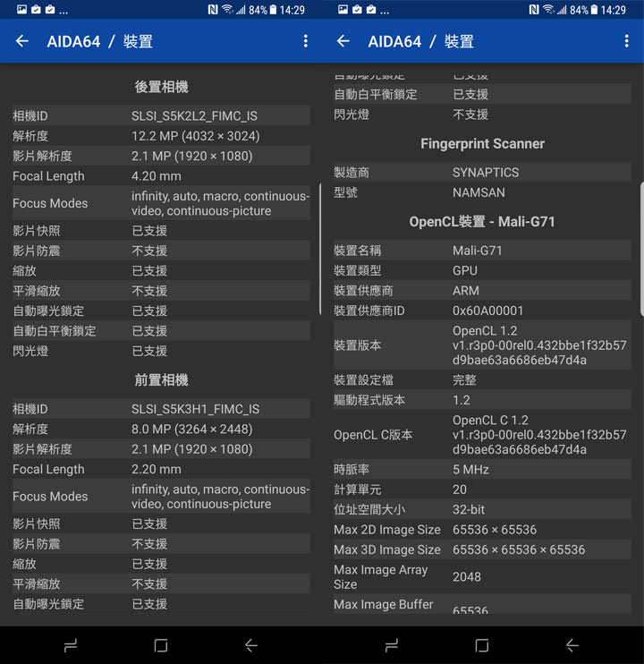The height and width of the screenshot is (664, 644).
Task: Tap the clock rate value 5 MHz
Action: [470, 469]
